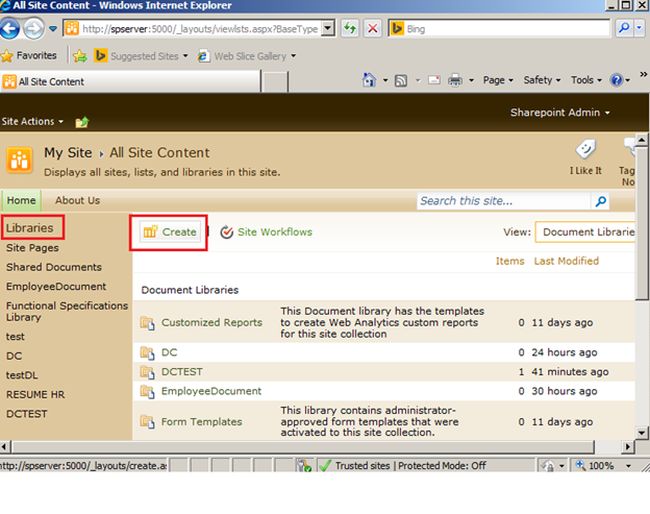Open the Customized Reports library
Screen dimensions: 650x514
click(211, 322)
